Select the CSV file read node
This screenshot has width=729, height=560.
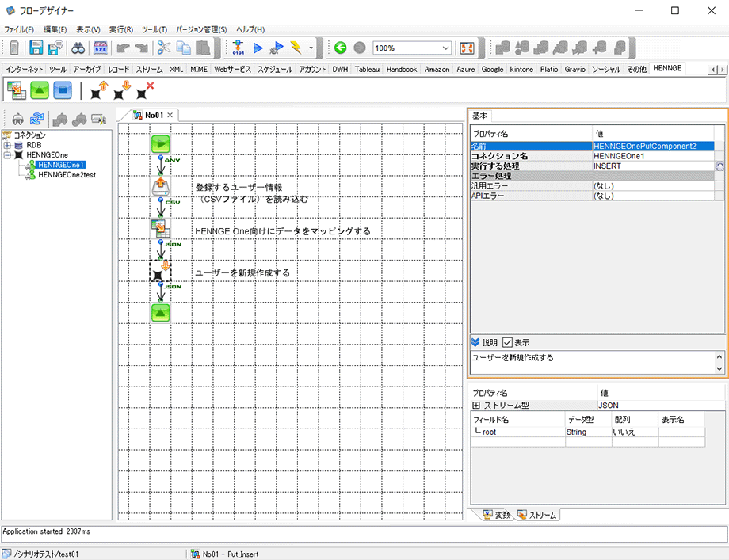click(160, 186)
